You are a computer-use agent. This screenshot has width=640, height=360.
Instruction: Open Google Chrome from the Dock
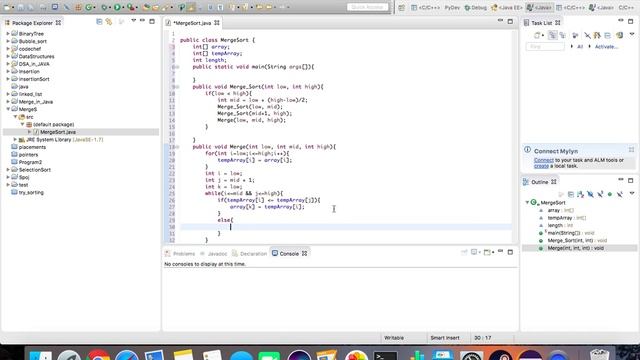point(98,355)
